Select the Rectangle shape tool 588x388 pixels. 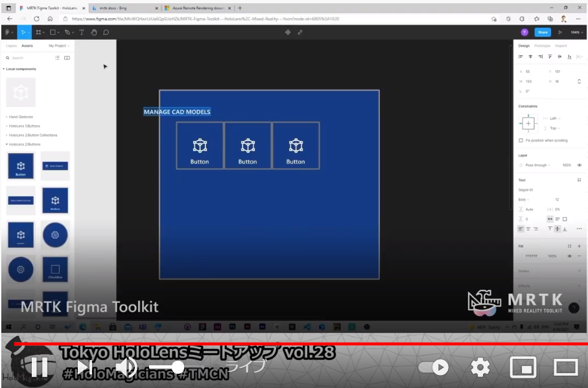[53, 32]
